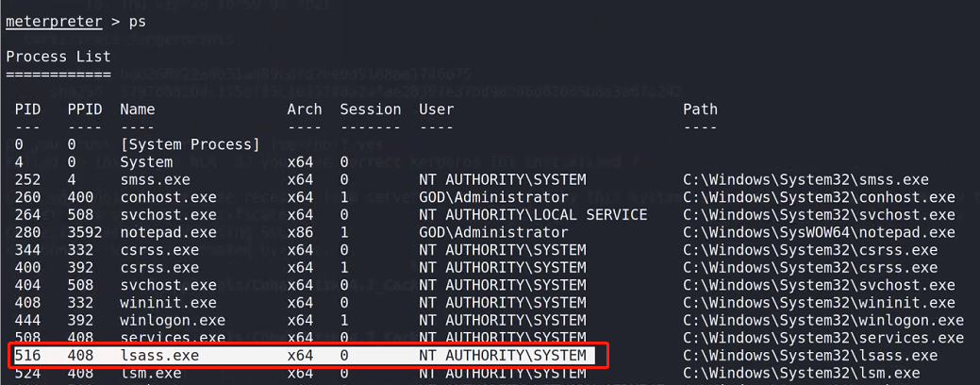Select the typed 'ps' command
This screenshot has width=980, height=385.
(x=138, y=22)
